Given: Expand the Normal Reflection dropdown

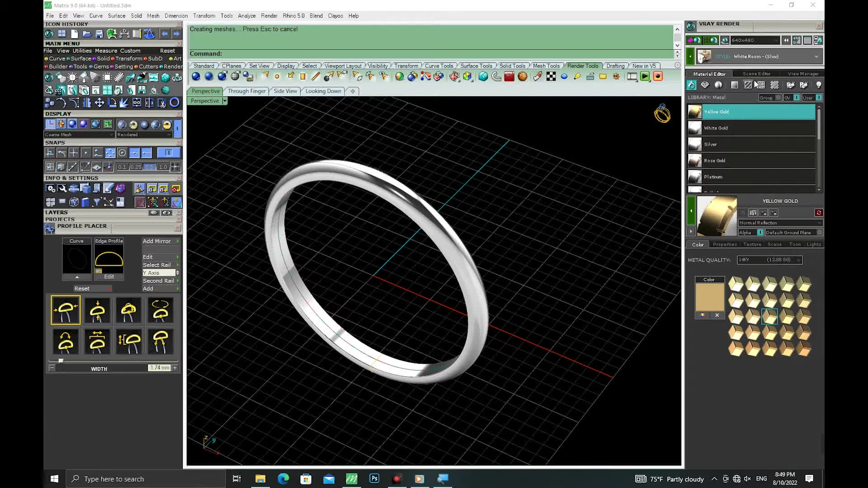Looking at the screenshot, I should coord(819,223).
